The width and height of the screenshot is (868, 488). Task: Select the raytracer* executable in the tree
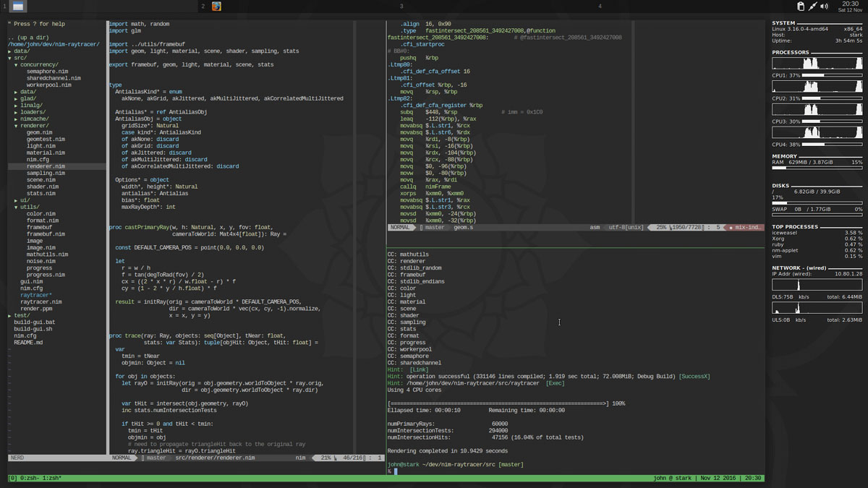coord(36,295)
